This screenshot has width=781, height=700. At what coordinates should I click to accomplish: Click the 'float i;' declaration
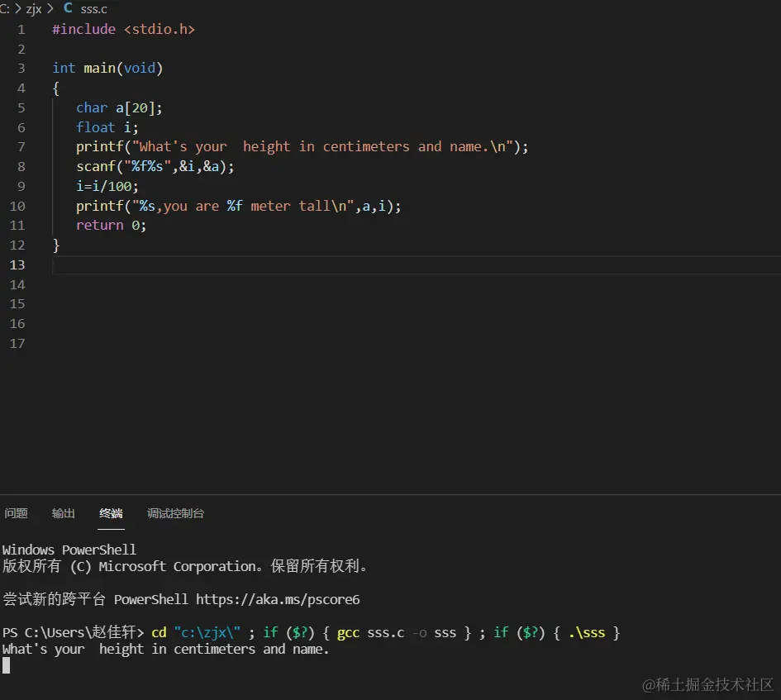(x=107, y=127)
